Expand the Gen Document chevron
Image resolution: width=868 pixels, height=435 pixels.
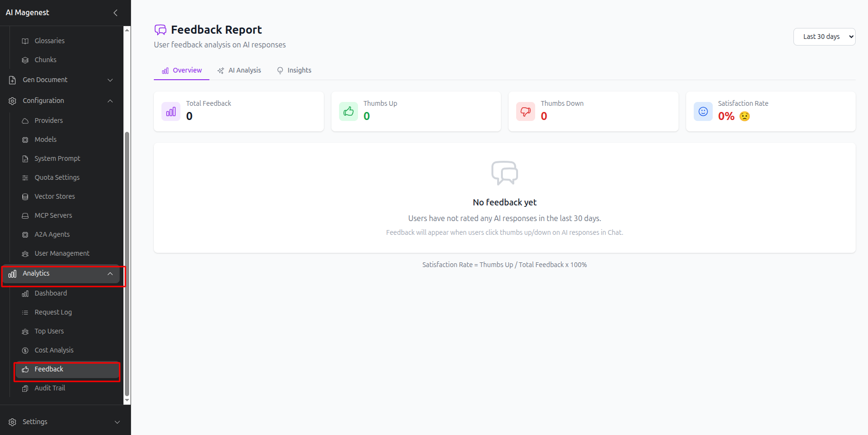[110, 80]
